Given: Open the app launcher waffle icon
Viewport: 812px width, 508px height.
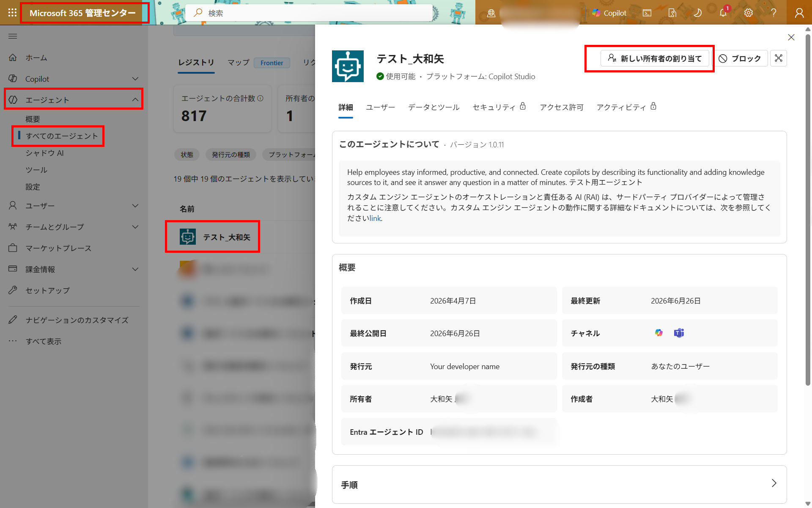Looking at the screenshot, I should pyautogui.click(x=12, y=13).
